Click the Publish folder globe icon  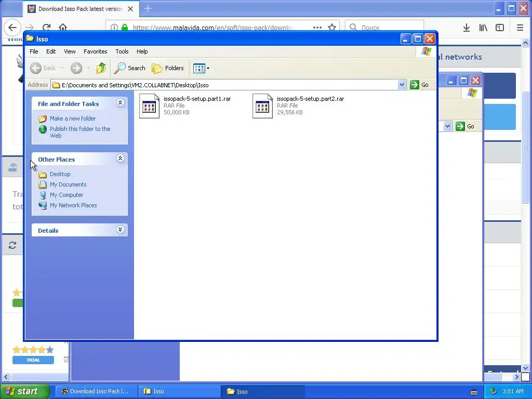coord(43,129)
